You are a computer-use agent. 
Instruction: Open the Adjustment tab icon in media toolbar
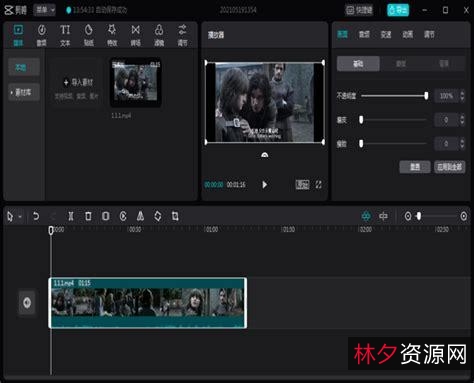coord(182,35)
